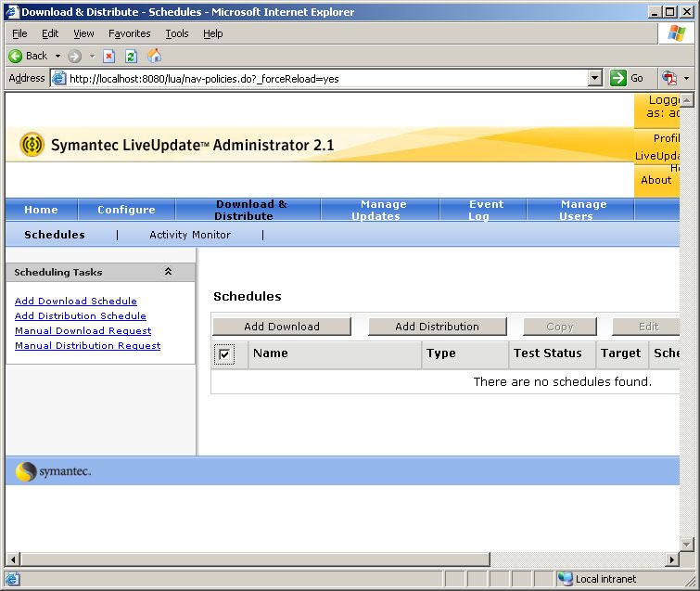This screenshot has height=591, width=700.
Task: Toggle the select-all schedules checkbox
Action: (224, 354)
